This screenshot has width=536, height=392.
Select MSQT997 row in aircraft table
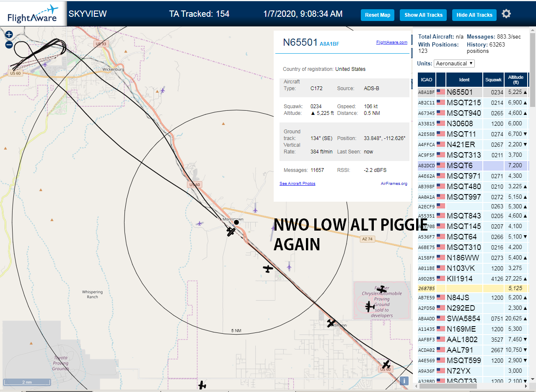coord(473,197)
